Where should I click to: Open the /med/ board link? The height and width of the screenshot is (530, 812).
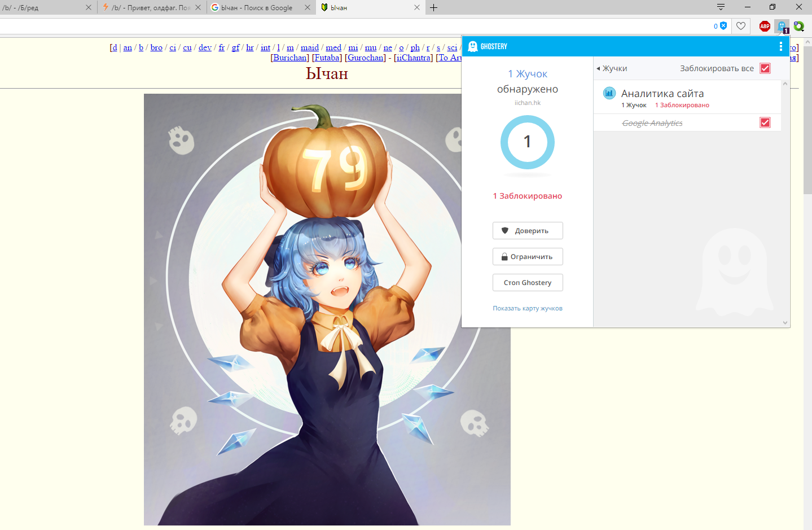point(333,47)
